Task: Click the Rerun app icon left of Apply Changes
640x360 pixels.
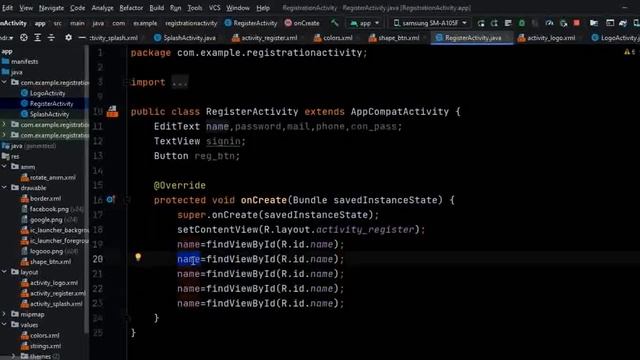Action: point(481,23)
